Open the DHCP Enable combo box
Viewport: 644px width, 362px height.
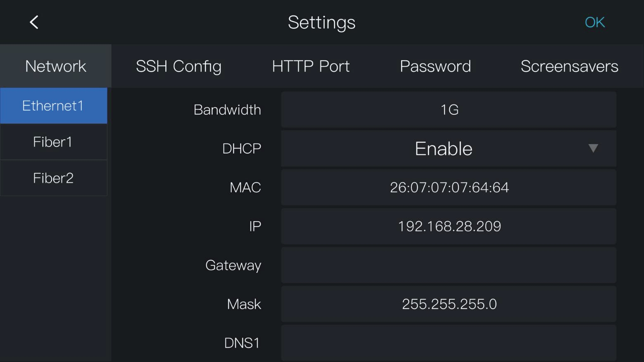click(449, 149)
